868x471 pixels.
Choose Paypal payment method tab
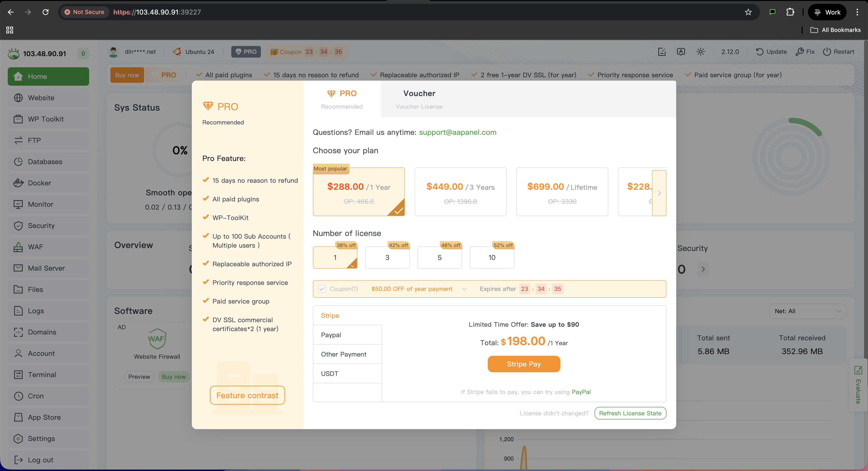point(347,335)
